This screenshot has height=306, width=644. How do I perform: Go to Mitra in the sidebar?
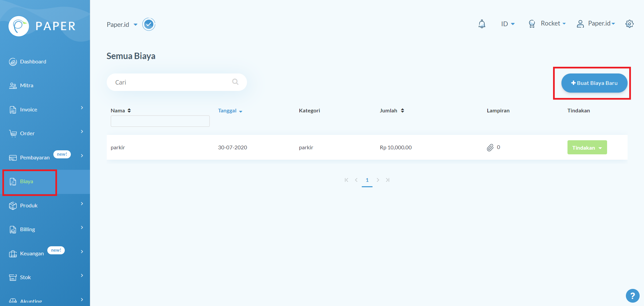[x=27, y=86]
